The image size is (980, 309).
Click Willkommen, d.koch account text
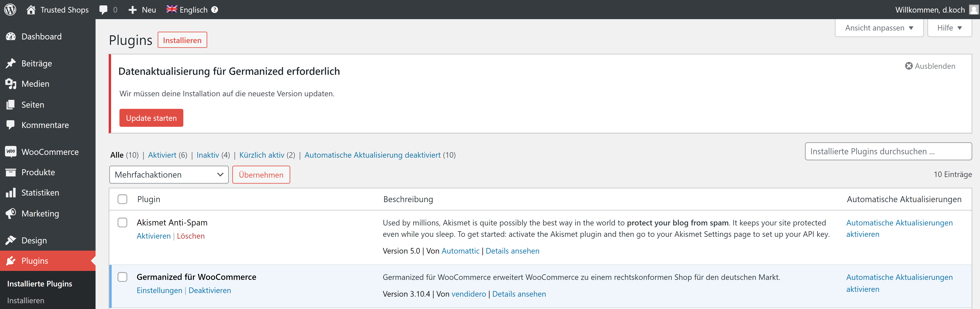930,10
